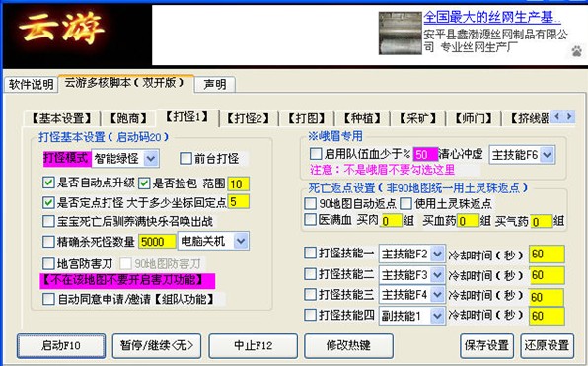Viewport: 588px width, 366px height.
Task: Enable 打怪技能三 checkbox
Action: (x=310, y=294)
